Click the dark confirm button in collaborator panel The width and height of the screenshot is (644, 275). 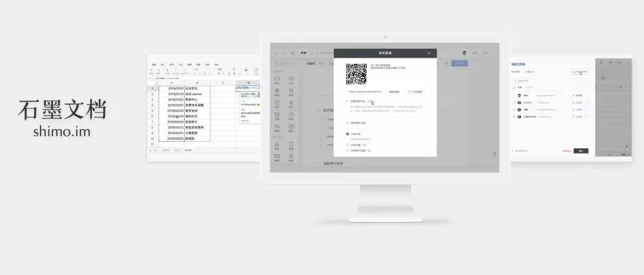point(581,151)
